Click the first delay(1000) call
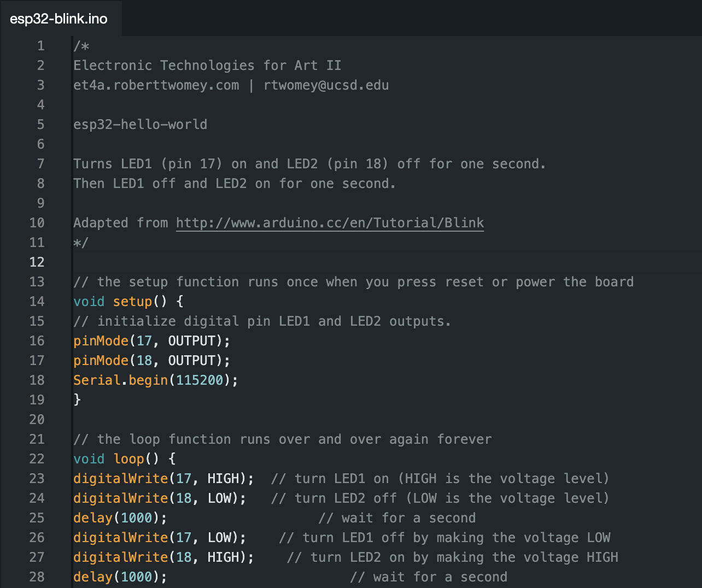The height and width of the screenshot is (588, 702). (120, 518)
